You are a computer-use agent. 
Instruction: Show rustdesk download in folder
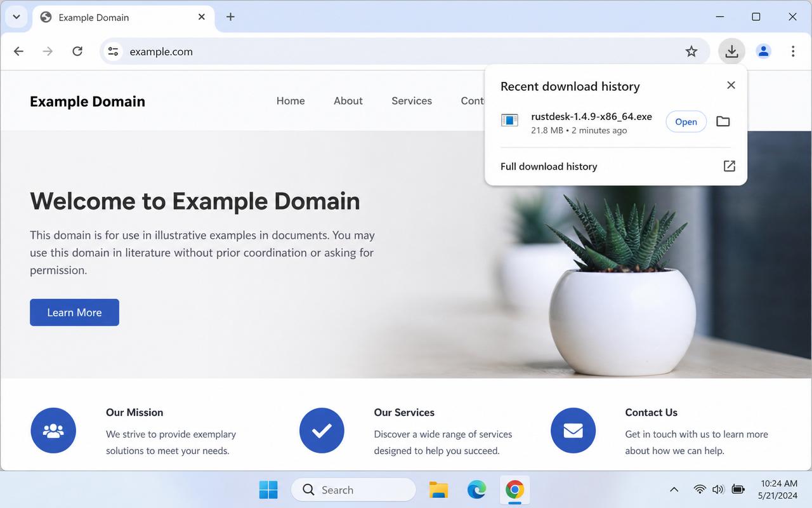723,121
